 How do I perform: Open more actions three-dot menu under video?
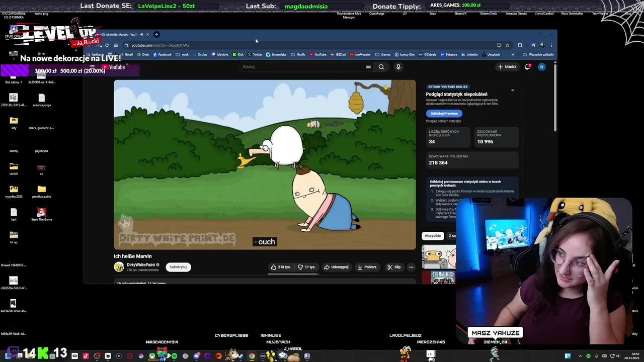(x=411, y=267)
